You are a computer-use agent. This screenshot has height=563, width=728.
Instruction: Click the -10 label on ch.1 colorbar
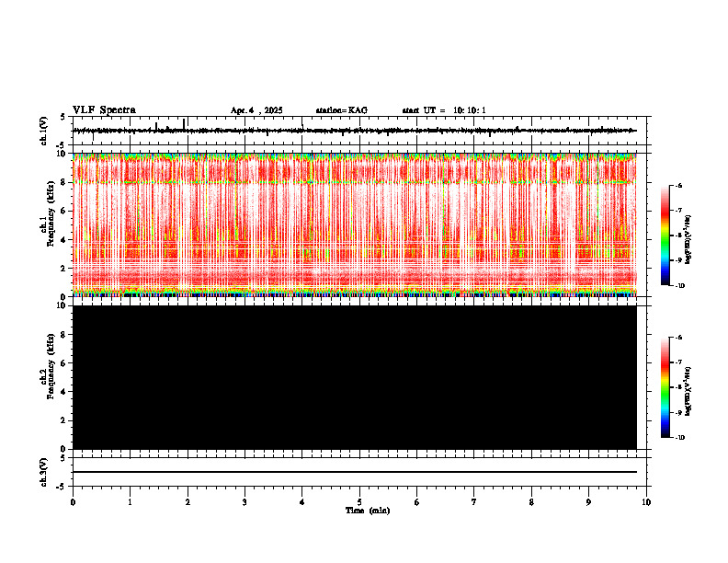click(x=679, y=285)
